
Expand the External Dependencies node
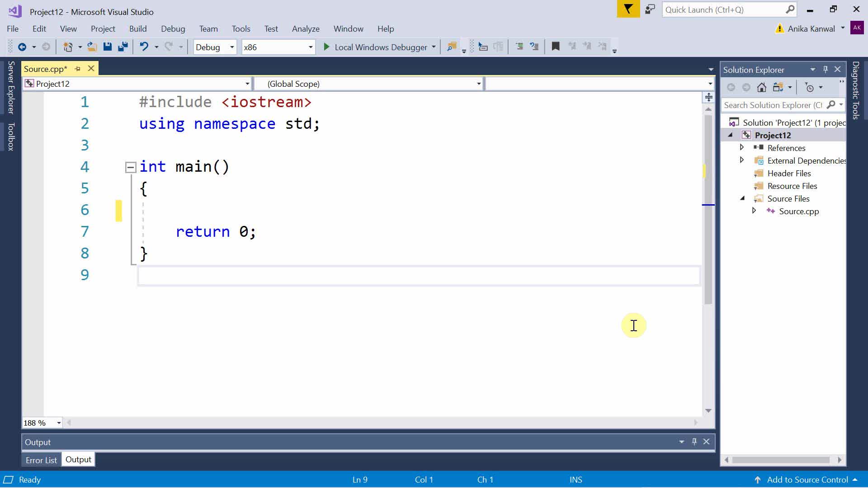tap(741, 160)
